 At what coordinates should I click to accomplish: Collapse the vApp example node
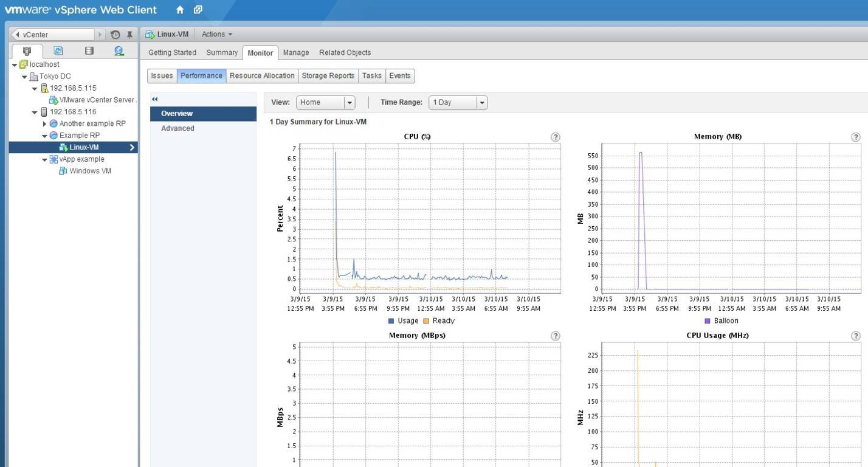45,160
